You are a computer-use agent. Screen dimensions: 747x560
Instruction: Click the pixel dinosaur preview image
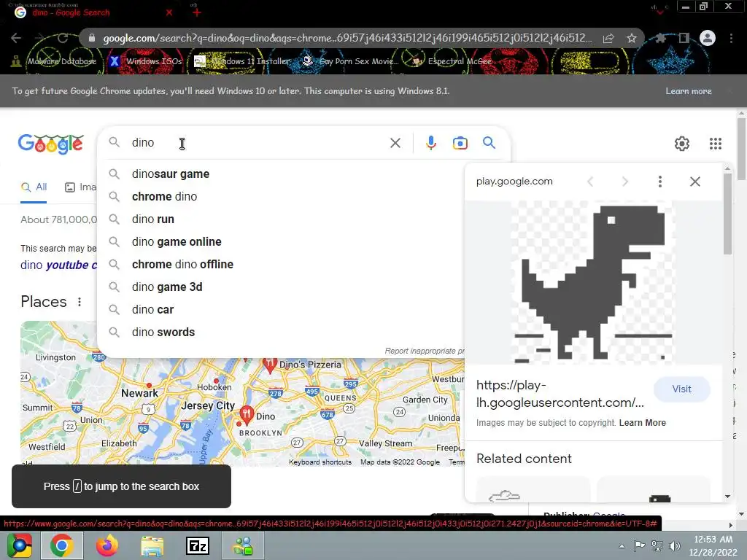592,282
